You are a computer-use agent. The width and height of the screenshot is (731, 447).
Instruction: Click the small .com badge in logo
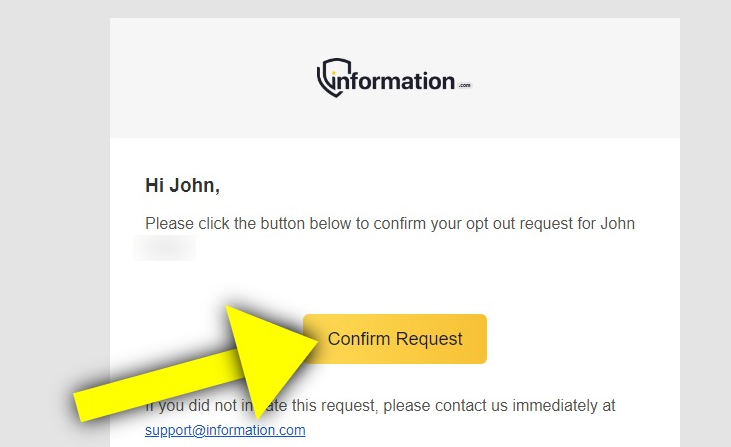[x=465, y=85]
